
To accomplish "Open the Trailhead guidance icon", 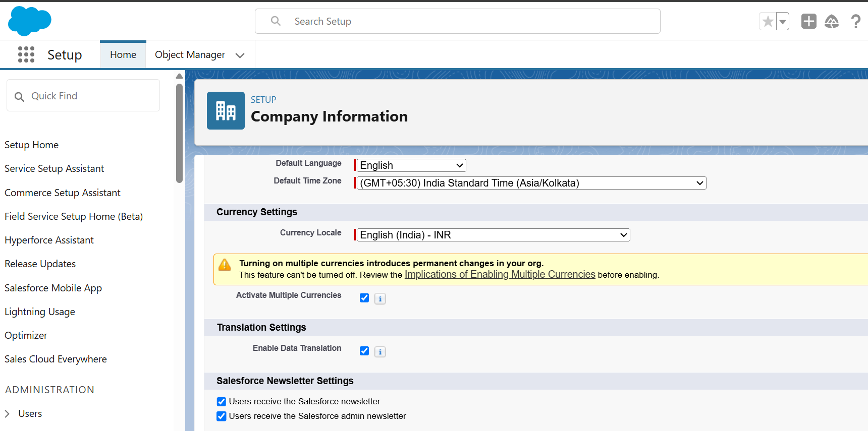I will [x=831, y=21].
